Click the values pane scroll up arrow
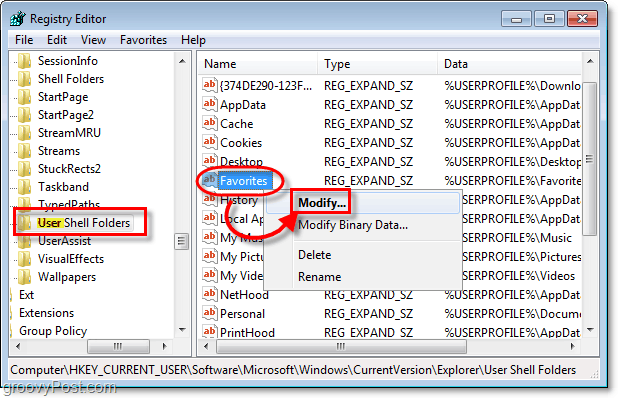 click(x=590, y=61)
